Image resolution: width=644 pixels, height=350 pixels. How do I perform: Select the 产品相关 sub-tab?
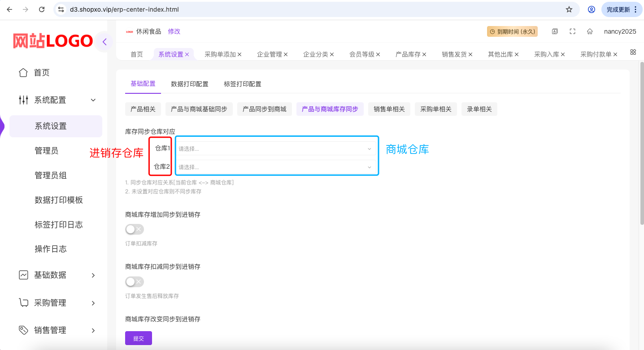click(x=143, y=109)
